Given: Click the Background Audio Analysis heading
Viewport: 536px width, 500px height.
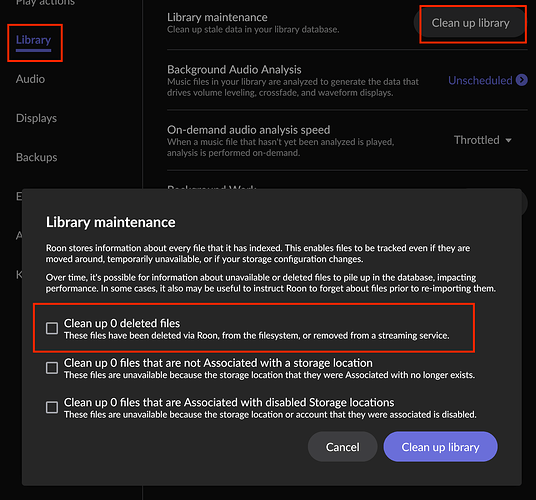Looking at the screenshot, I should [x=234, y=70].
